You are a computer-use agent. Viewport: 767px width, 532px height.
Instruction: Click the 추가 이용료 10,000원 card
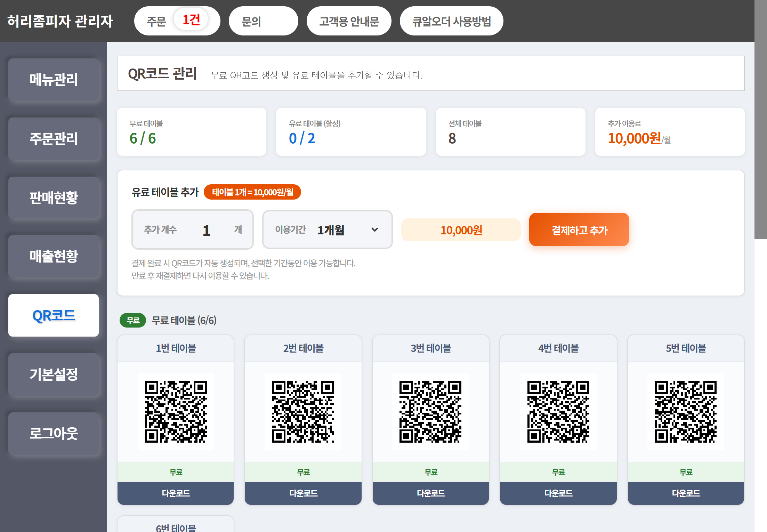click(670, 132)
